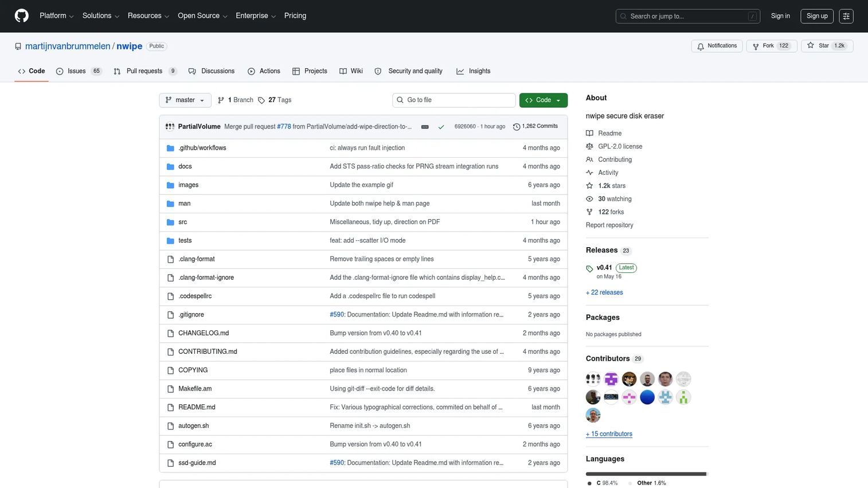868x488 pixels.
Task: Star the nwipe repository
Action: coord(827,46)
